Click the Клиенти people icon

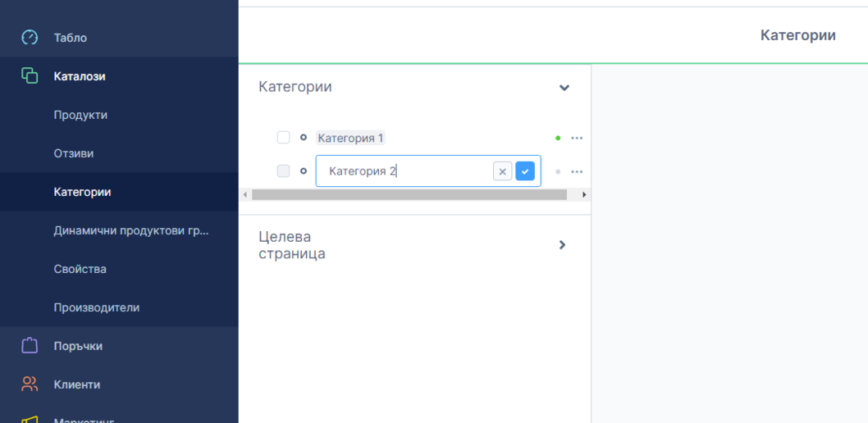click(30, 384)
